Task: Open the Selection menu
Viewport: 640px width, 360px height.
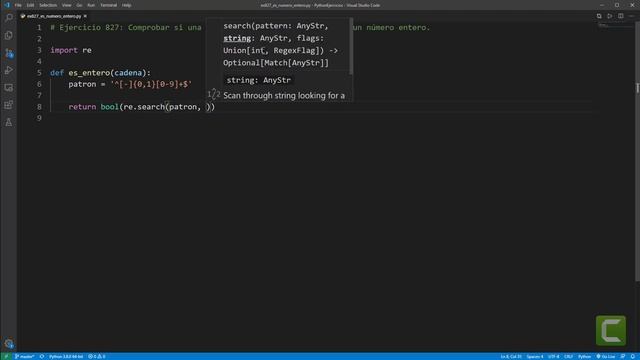Action: point(48,5)
